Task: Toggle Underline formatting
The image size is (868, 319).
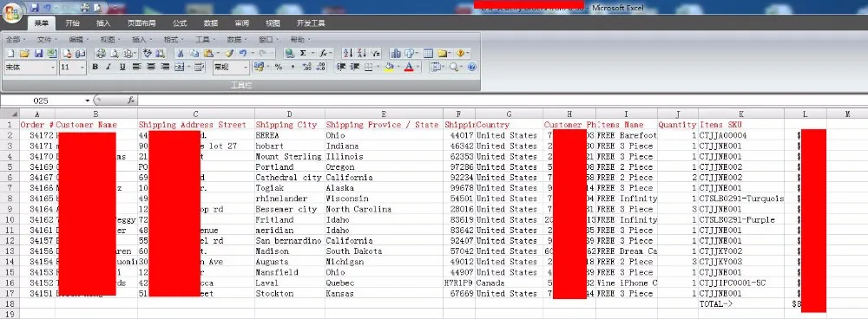Action: click(122, 67)
